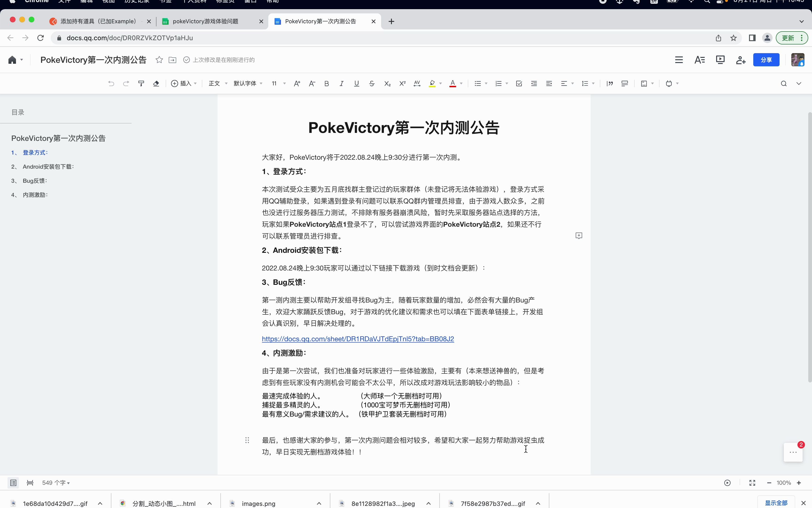Toggle strikethrough formatting

pos(372,84)
